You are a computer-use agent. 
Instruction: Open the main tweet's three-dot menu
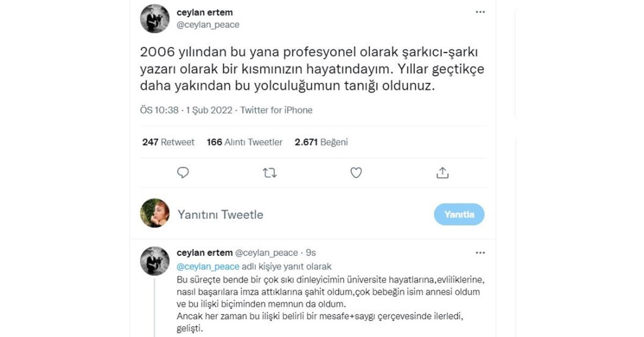[x=480, y=12]
